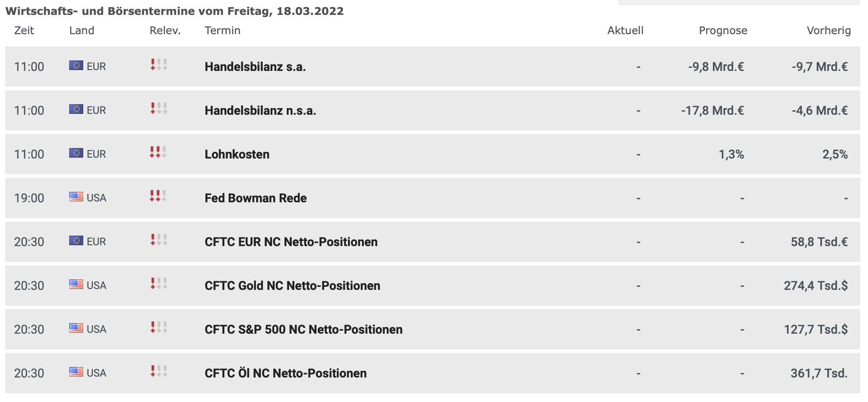Image resolution: width=868 pixels, height=402 pixels.
Task: Click USA flag in Fed Bowman Rede row
Action: point(76,197)
